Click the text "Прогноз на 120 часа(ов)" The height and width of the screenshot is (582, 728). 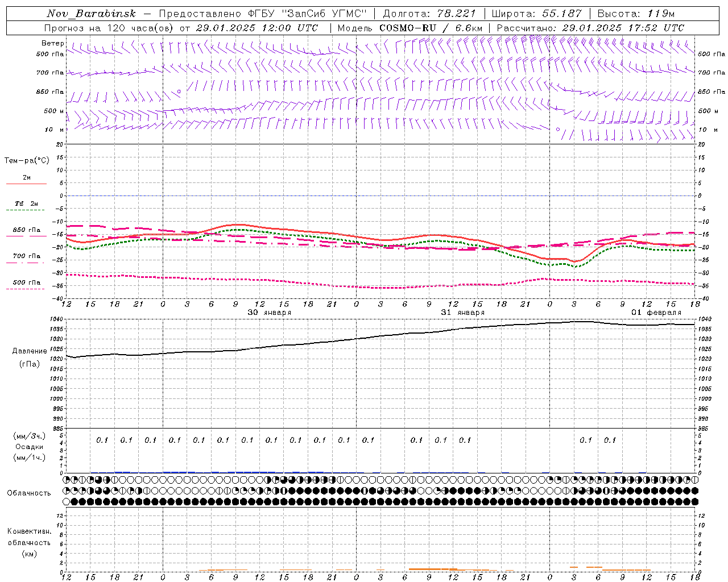pos(109,28)
